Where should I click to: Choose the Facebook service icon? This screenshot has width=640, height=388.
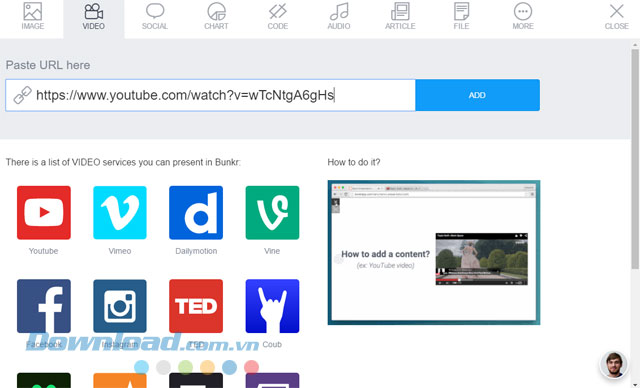click(44, 306)
